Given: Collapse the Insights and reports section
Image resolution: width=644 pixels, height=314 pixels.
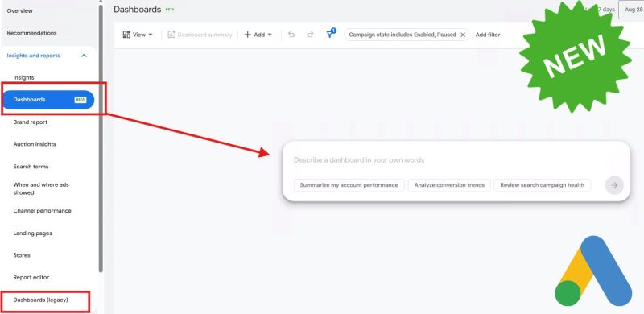Looking at the screenshot, I should click(84, 56).
